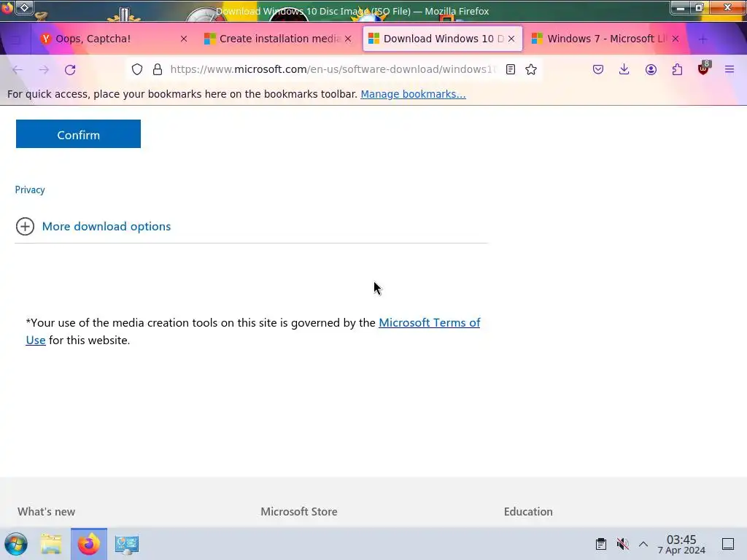
Task: Click the address bar URL field
Action: (333, 69)
